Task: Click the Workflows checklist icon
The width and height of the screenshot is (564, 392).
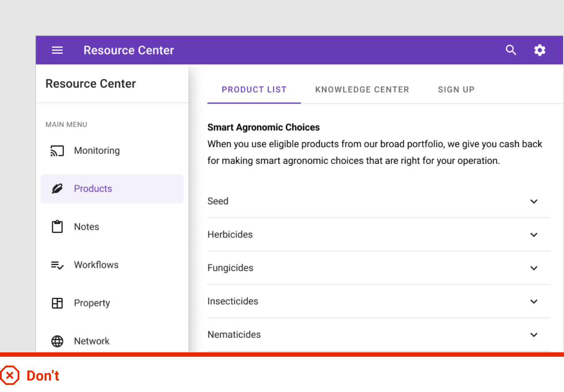Action: click(57, 265)
